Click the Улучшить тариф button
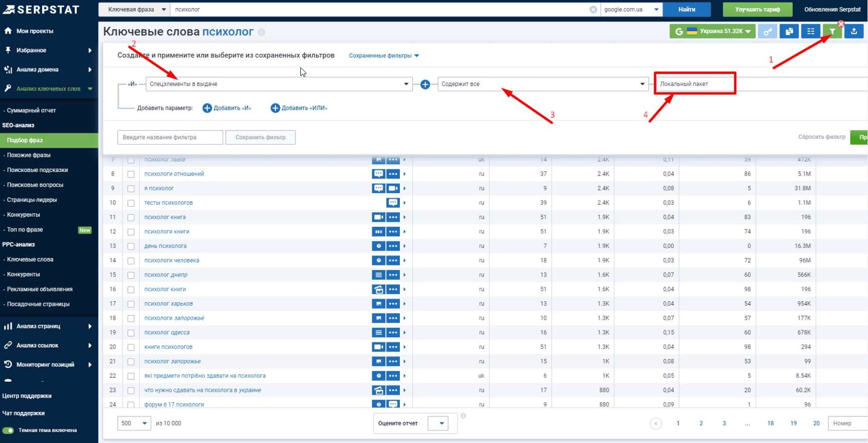 pos(757,10)
